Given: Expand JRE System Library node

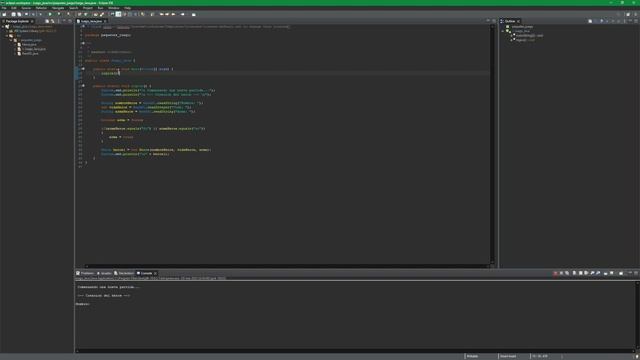Looking at the screenshot, I should (7, 31).
